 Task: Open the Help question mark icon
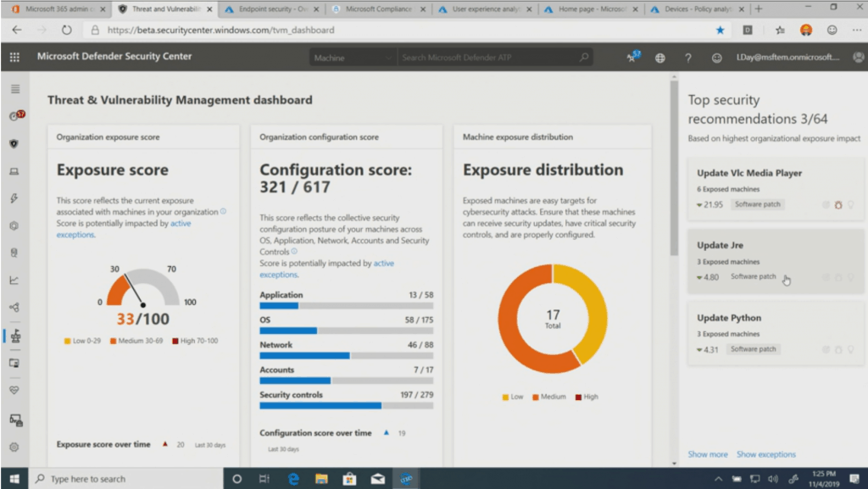688,58
